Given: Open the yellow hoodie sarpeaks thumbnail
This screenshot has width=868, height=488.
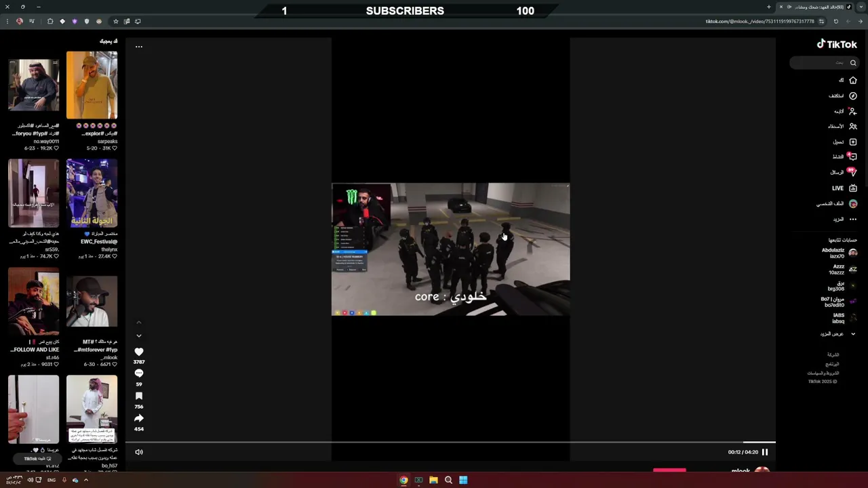Looking at the screenshot, I should pos(92,85).
